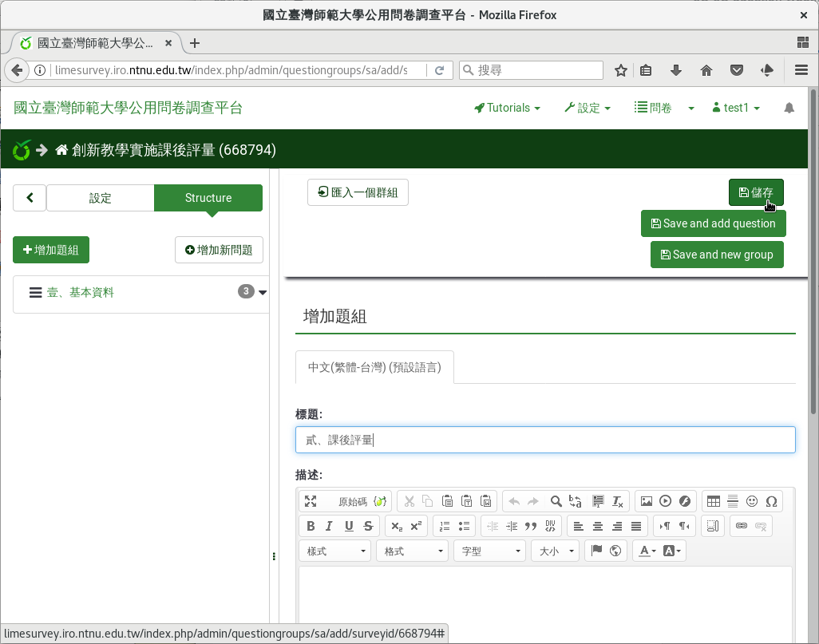Click the 儲存 save button

pyautogui.click(x=756, y=192)
